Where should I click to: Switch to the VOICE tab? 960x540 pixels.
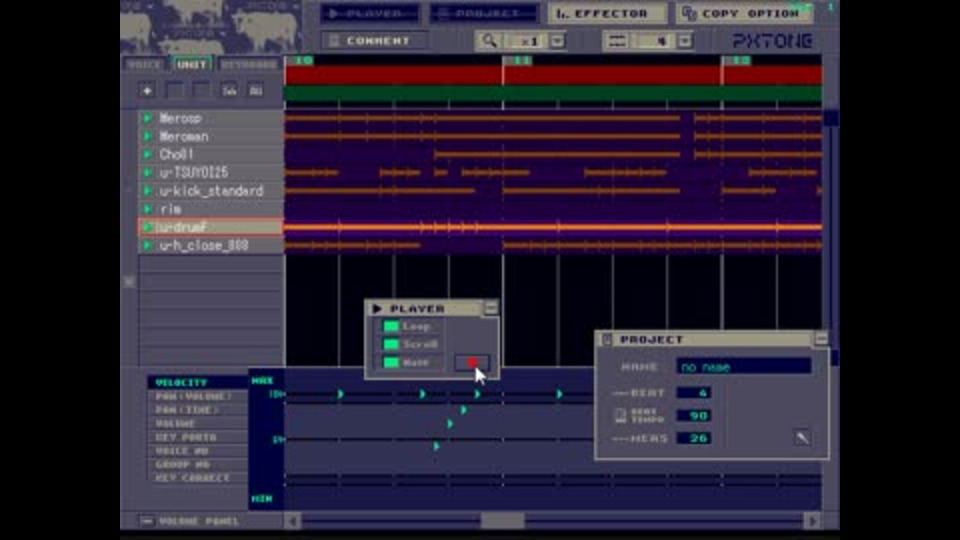[145, 64]
